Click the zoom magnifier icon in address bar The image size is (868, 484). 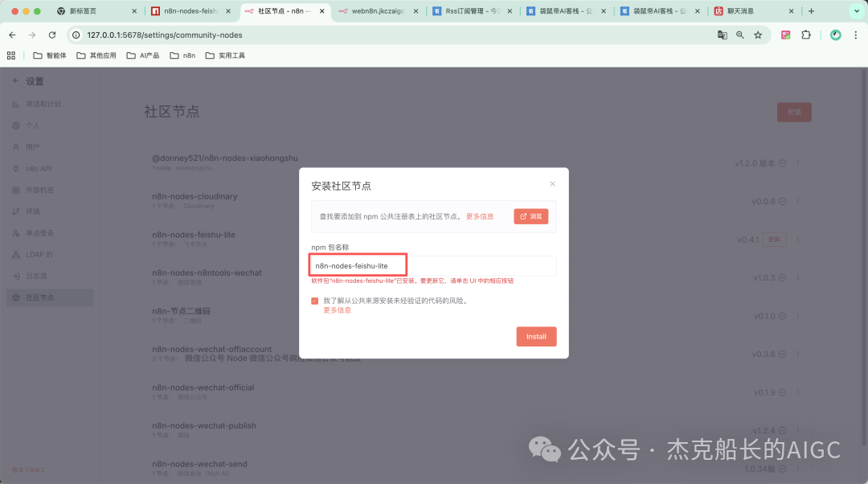pyautogui.click(x=740, y=35)
